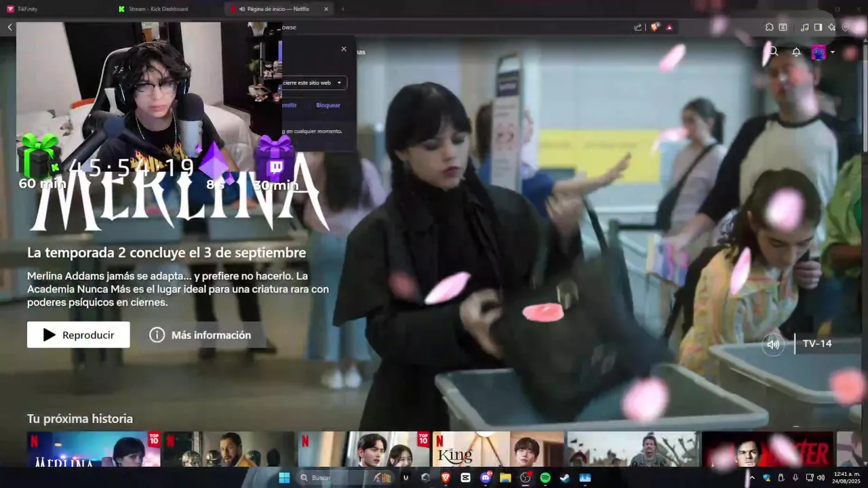
Task: Open the browser extensions puzzle icon
Action: pyautogui.click(x=770, y=27)
